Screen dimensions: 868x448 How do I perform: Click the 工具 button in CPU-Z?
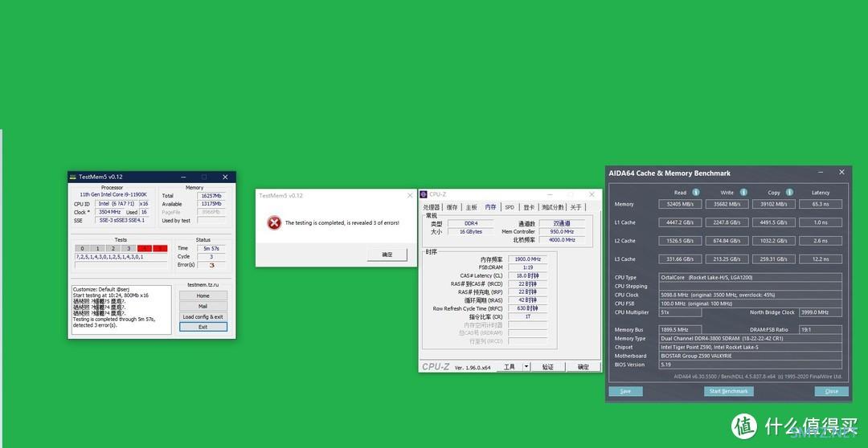510,367
